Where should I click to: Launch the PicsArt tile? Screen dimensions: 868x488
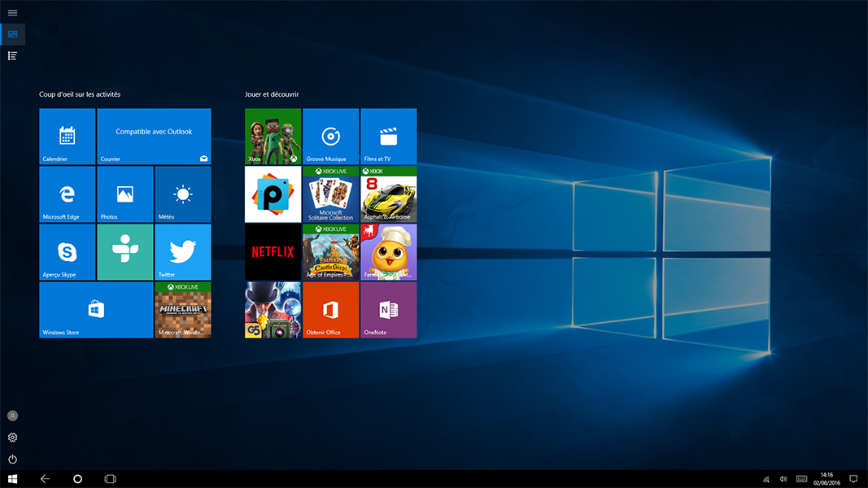pyautogui.click(x=273, y=194)
